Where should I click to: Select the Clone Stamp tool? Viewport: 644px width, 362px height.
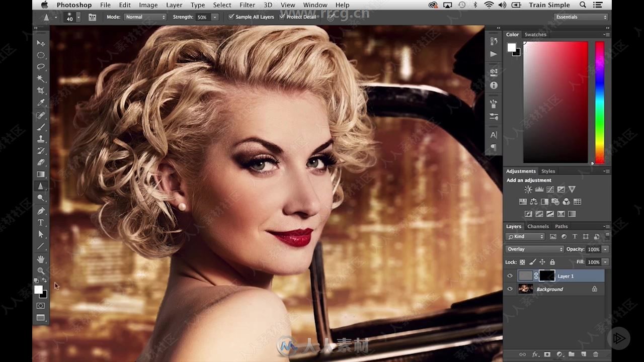click(x=41, y=139)
